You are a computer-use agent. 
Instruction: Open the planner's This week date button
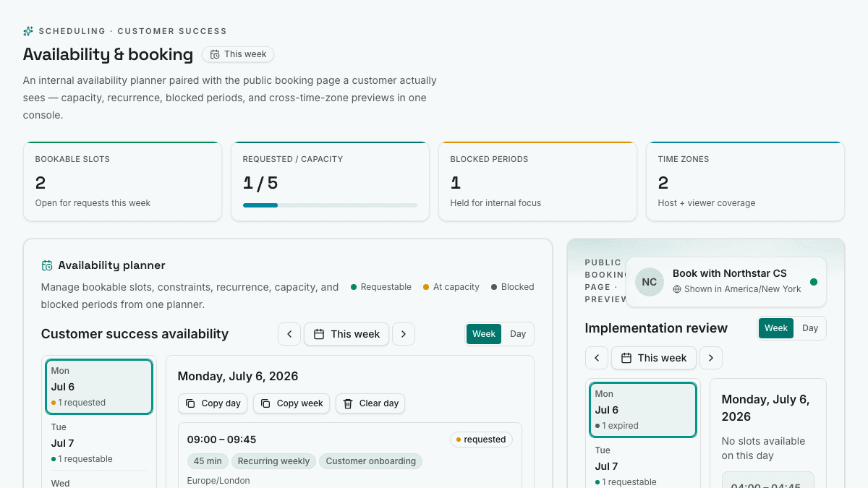point(346,334)
